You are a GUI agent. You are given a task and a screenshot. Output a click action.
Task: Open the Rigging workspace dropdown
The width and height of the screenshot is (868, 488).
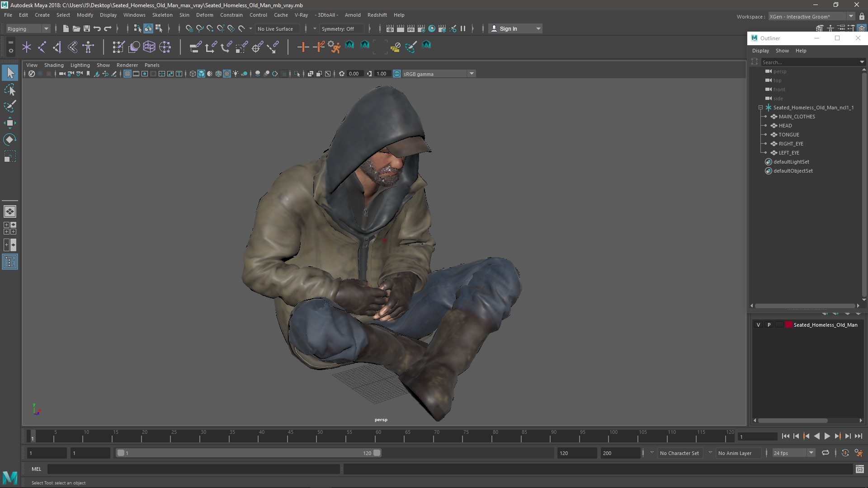click(27, 28)
